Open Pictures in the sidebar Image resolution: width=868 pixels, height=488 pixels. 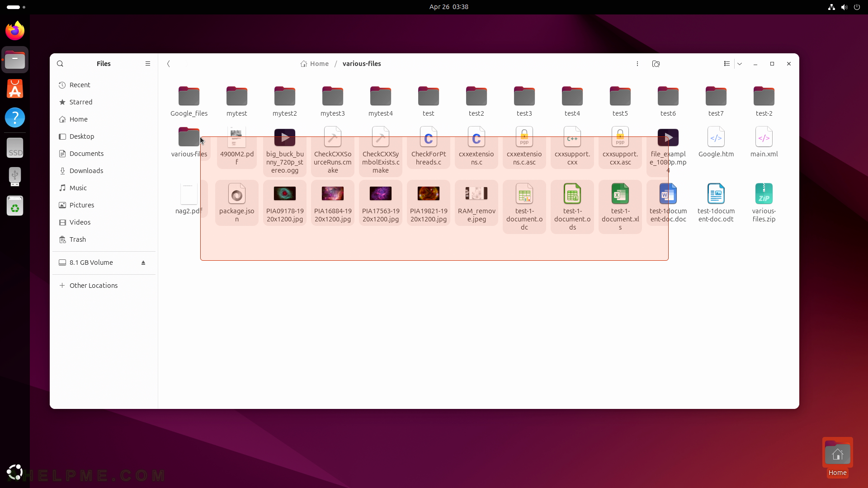104,205
